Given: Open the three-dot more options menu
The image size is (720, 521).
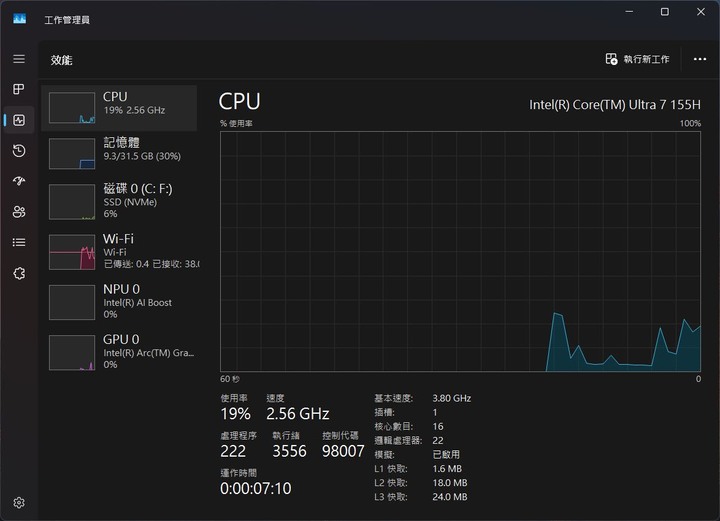Looking at the screenshot, I should [x=700, y=59].
